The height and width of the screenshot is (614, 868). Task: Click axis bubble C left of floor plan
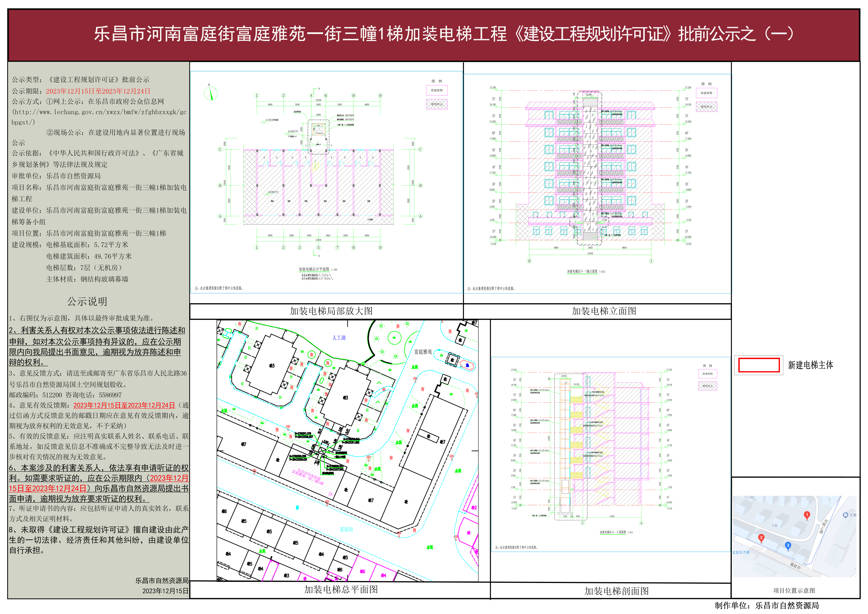point(220,149)
